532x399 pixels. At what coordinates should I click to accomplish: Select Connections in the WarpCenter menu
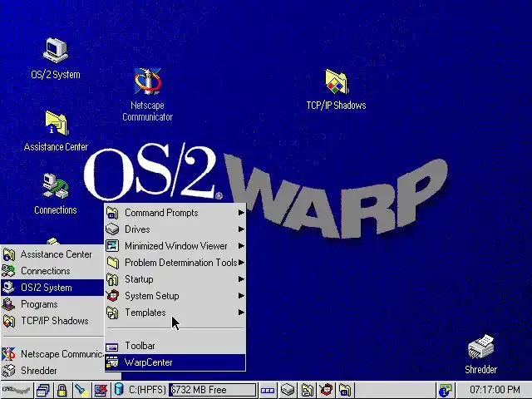click(52, 271)
